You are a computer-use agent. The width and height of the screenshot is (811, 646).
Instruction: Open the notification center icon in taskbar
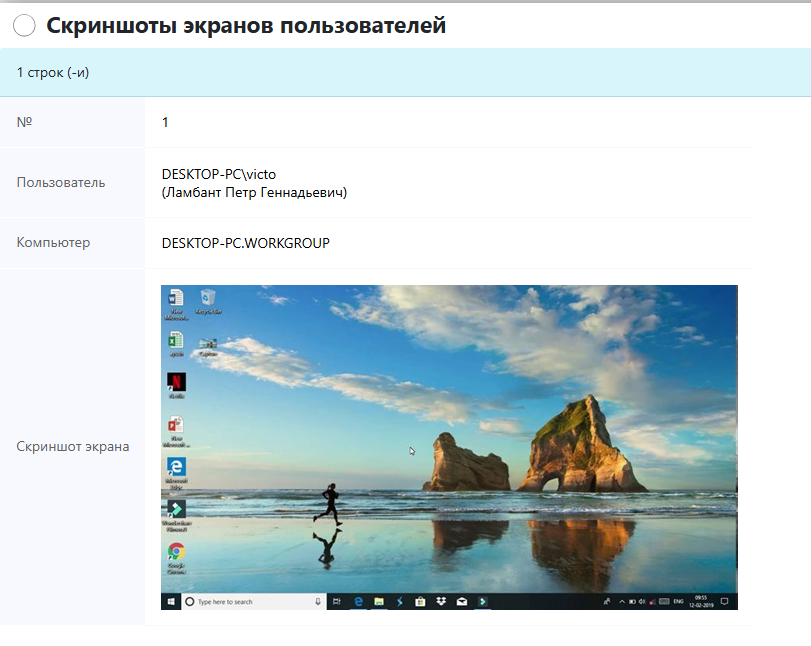(x=725, y=602)
